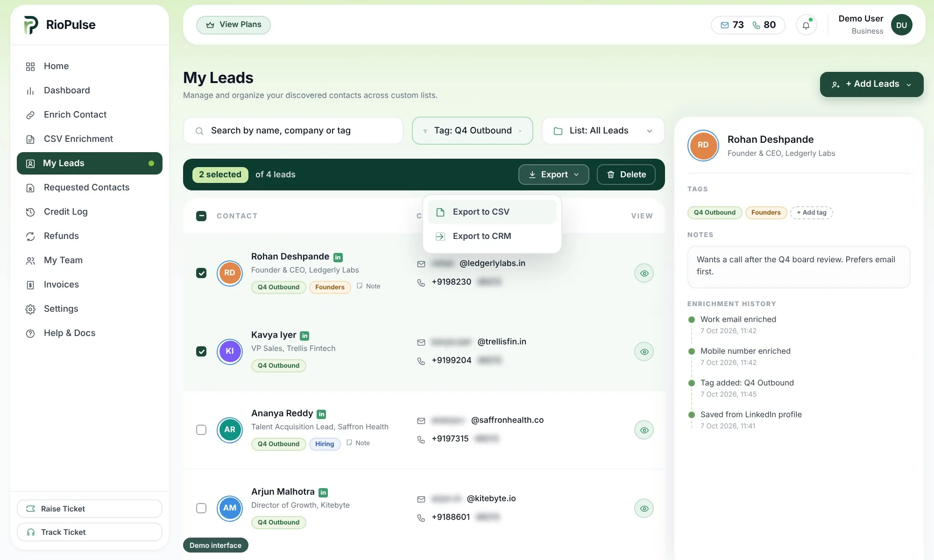The height and width of the screenshot is (560, 934).
Task: Uncheck Rohan Deshpande's checkbox
Action: pyautogui.click(x=201, y=273)
